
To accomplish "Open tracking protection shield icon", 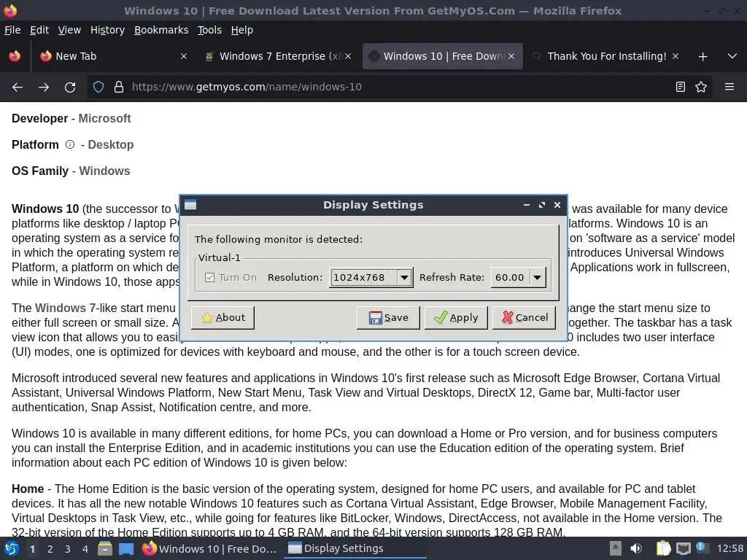I will tap(98, 87).
